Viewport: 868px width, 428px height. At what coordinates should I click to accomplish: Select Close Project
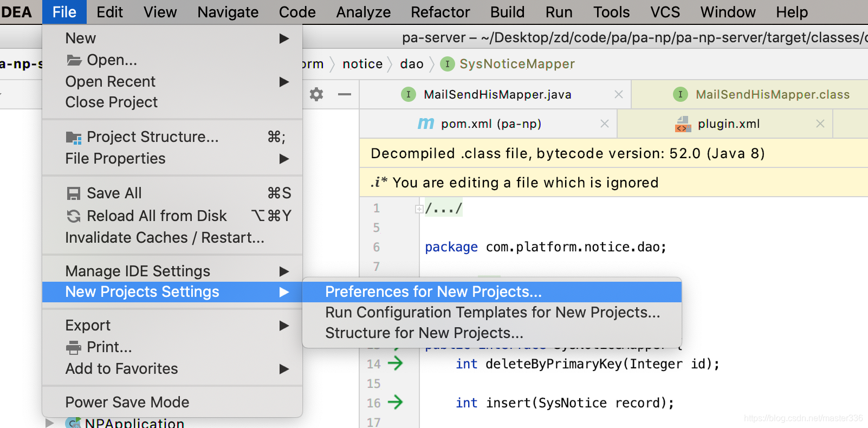tap(172, 102)
